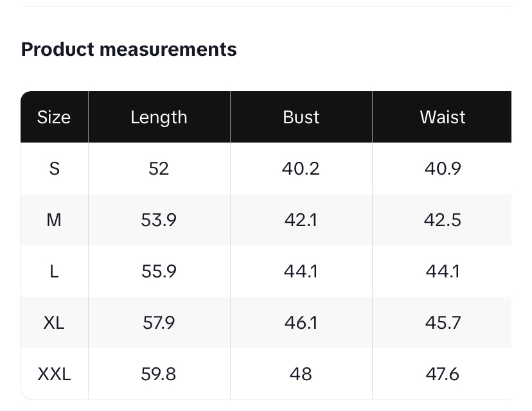
Task: Click bust value 40.2 in S row
Action: pyautogui.click(x=301, y=168)
